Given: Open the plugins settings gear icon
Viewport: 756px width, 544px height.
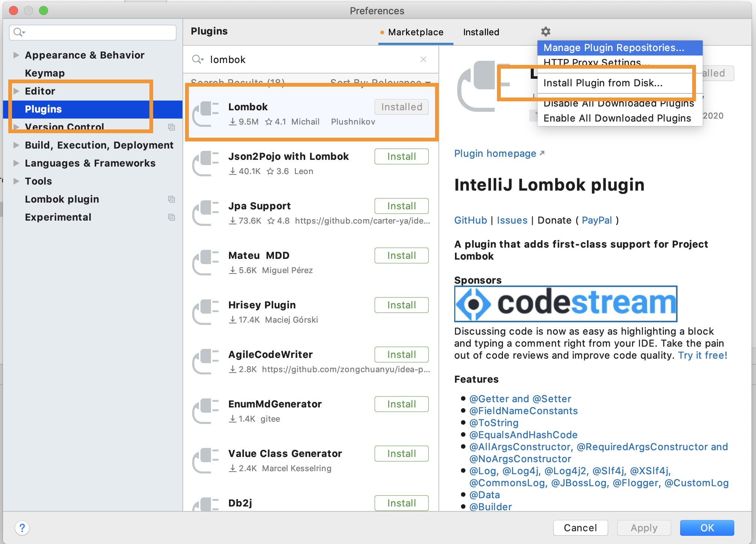Looking at the screenshot, I should pyautogui.click(x=545, y=32).
